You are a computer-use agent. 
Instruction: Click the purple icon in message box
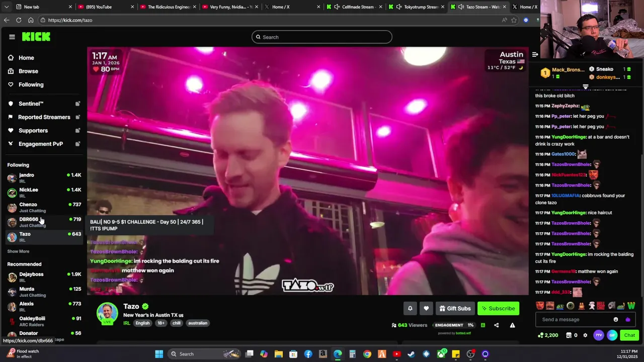[627, 320]
